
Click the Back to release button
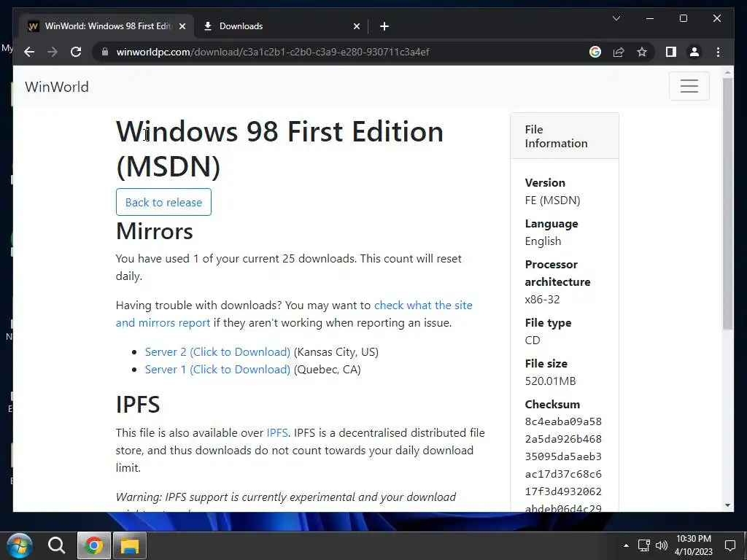pos(163,202)
